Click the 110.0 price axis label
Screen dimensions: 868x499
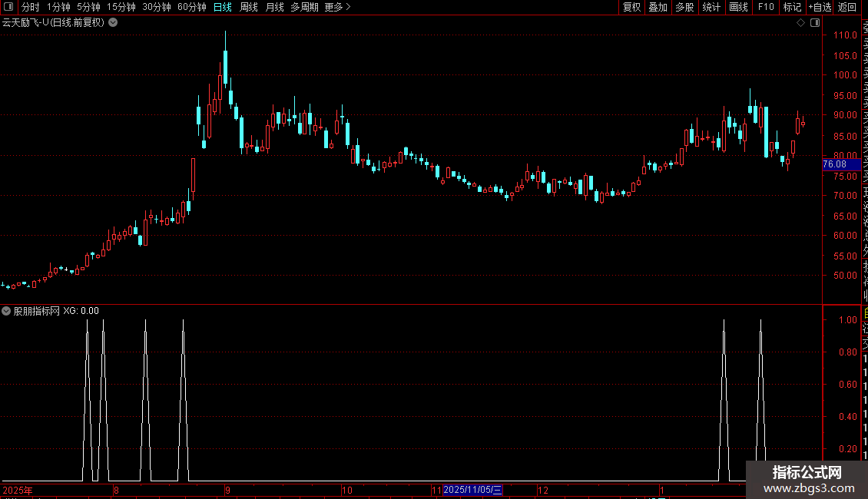[x=845, y=35]
